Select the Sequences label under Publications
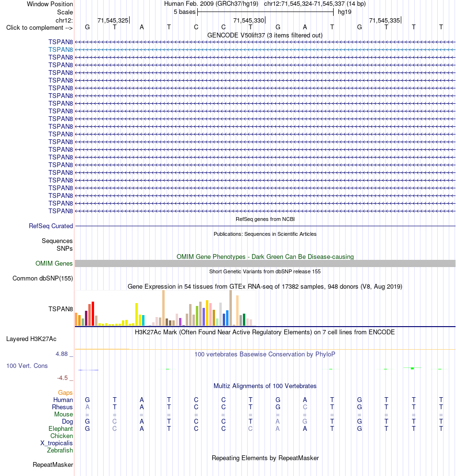The image size is (456, 476). (x=57, y=241)
